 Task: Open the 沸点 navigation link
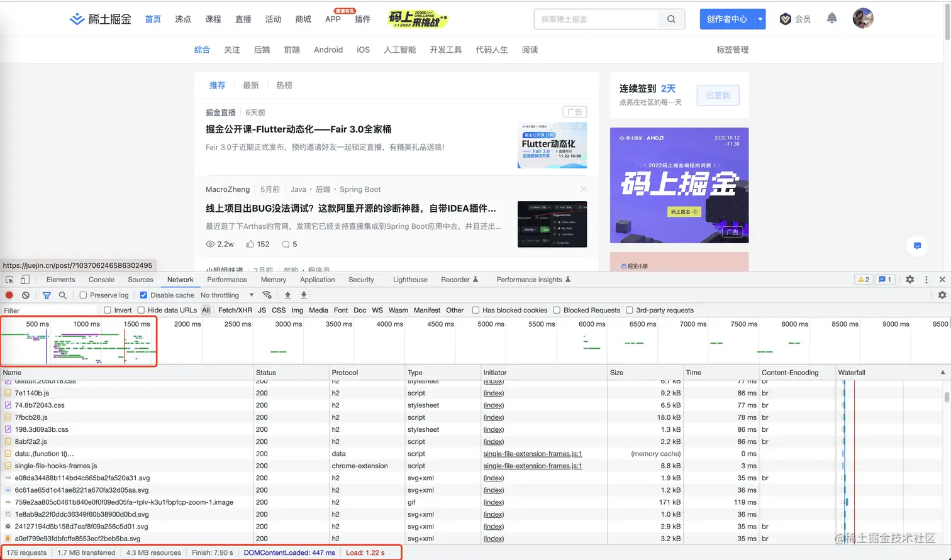183,19
